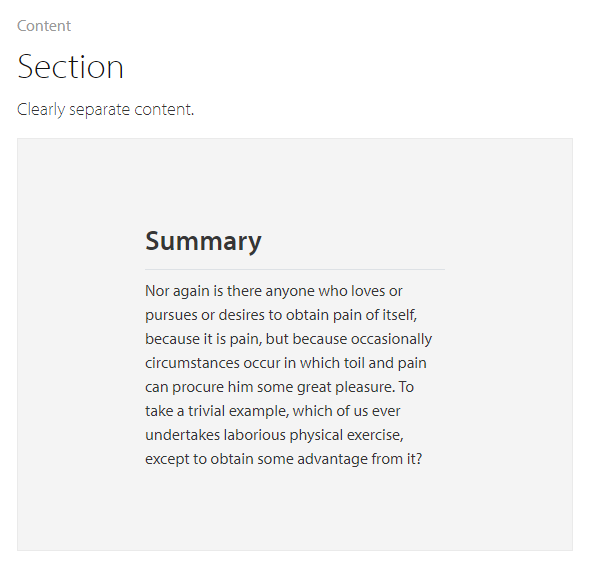Click the line starting "take a trivial example"
Viewport: 612px width, 569px height.
point(273,411)
